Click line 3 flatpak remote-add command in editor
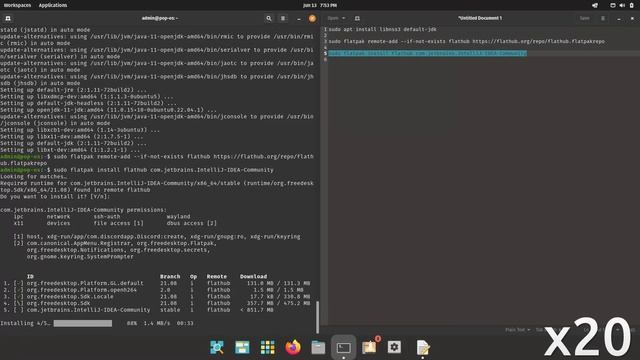The image size is (640, 360). (467, 41)
